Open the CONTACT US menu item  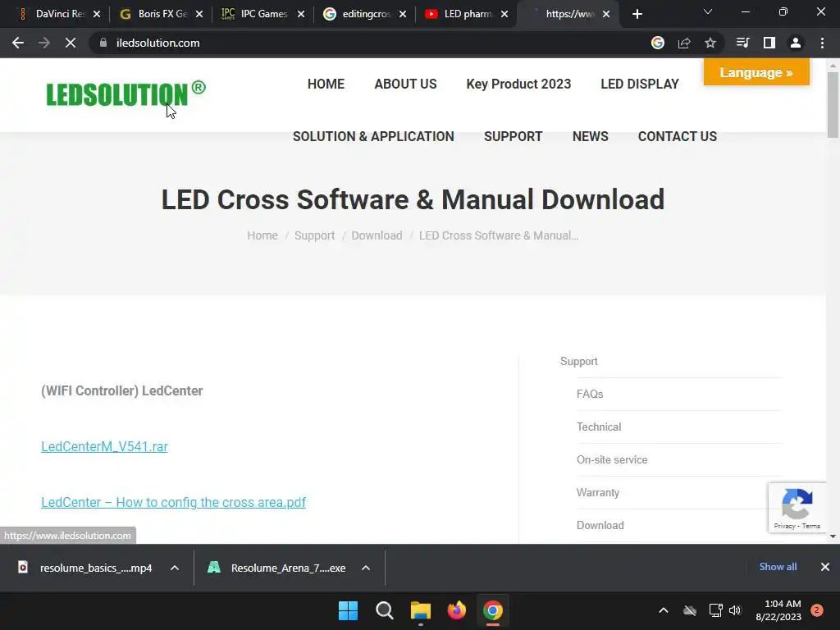[x=677, y=137]
